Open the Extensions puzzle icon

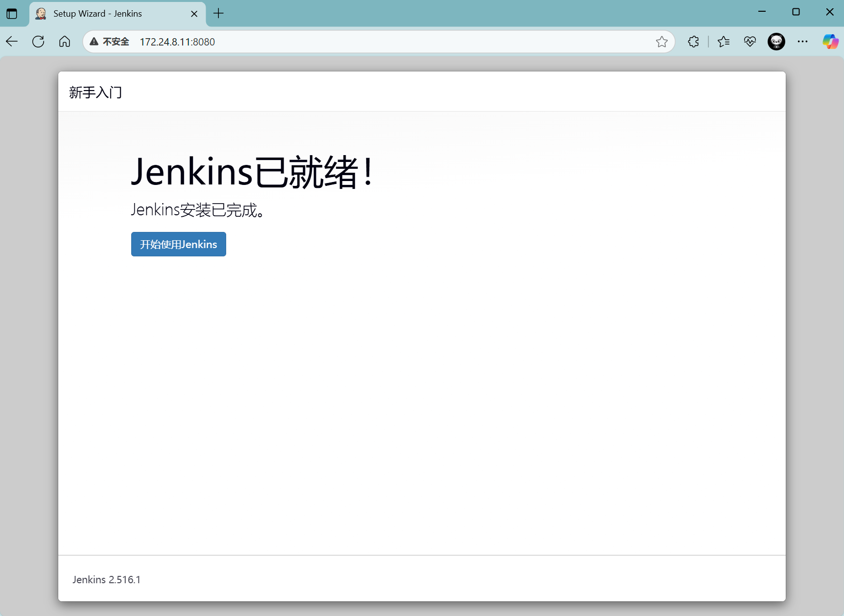693,42
